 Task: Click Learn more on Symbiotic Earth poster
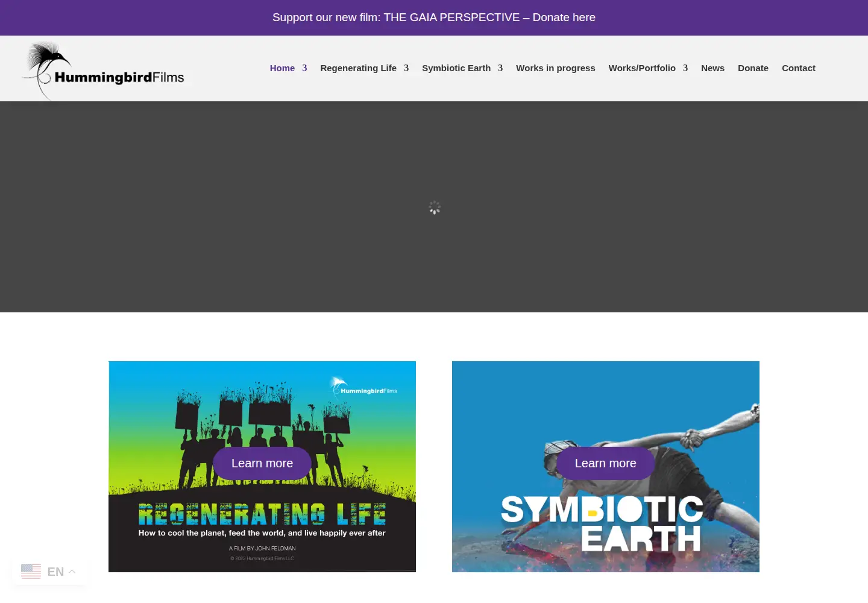(605, 463)
